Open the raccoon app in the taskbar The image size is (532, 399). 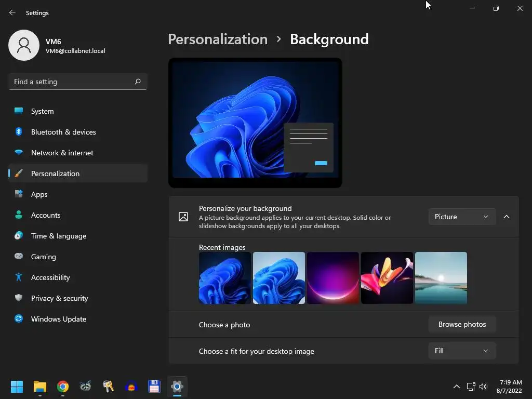tap(86, 386)
